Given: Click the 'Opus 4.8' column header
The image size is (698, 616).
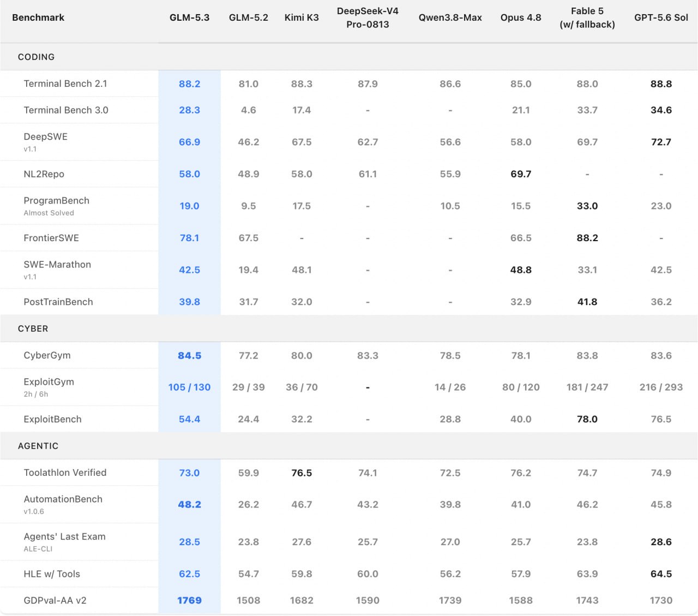Looking at the screenshot, I should [x=521, y=17].
